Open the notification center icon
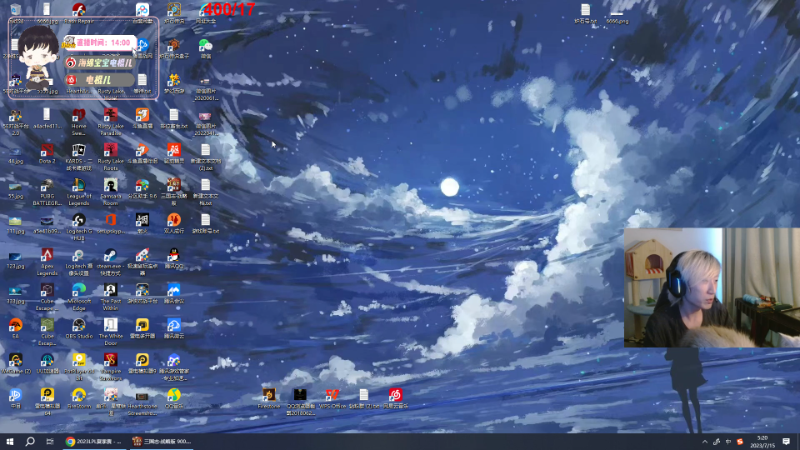 point(786,441)
